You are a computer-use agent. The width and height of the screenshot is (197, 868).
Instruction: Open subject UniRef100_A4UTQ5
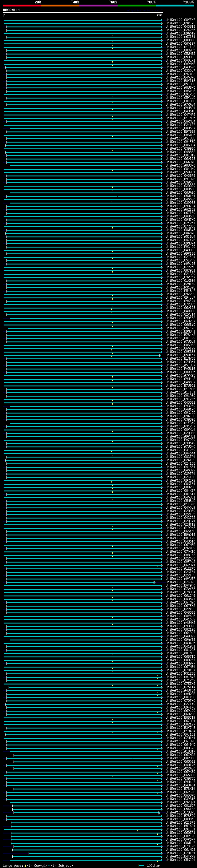(x=180, y=765)
